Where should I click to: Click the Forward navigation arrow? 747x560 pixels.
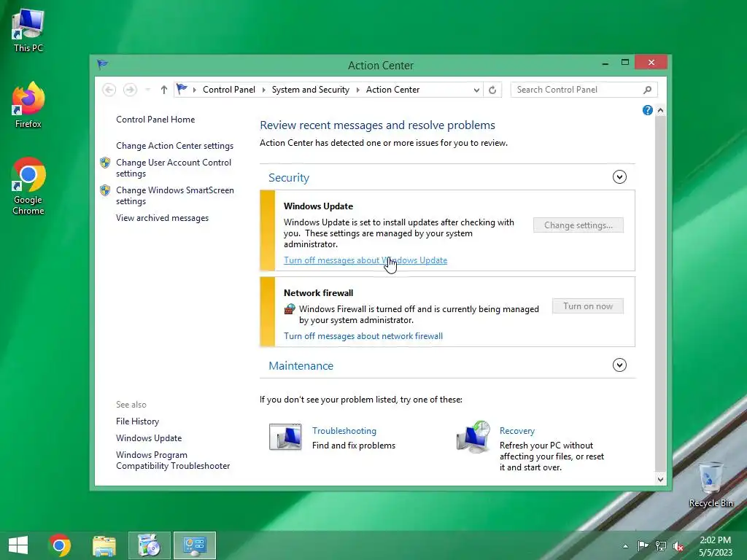(130, 90)
